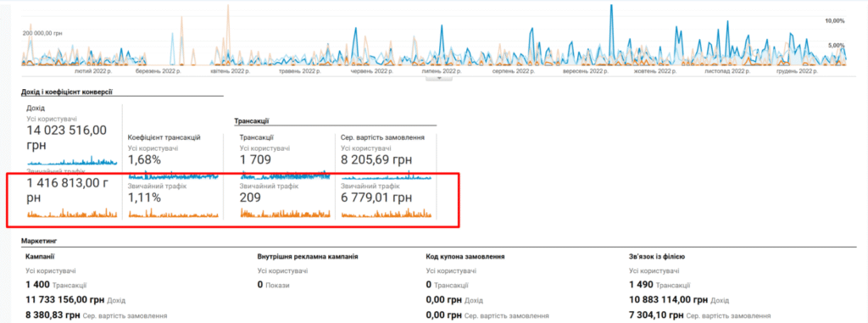Click the 8 205,69 грн average order value
The width and height of the screenshot is (868, 323).
click(376, 160)
